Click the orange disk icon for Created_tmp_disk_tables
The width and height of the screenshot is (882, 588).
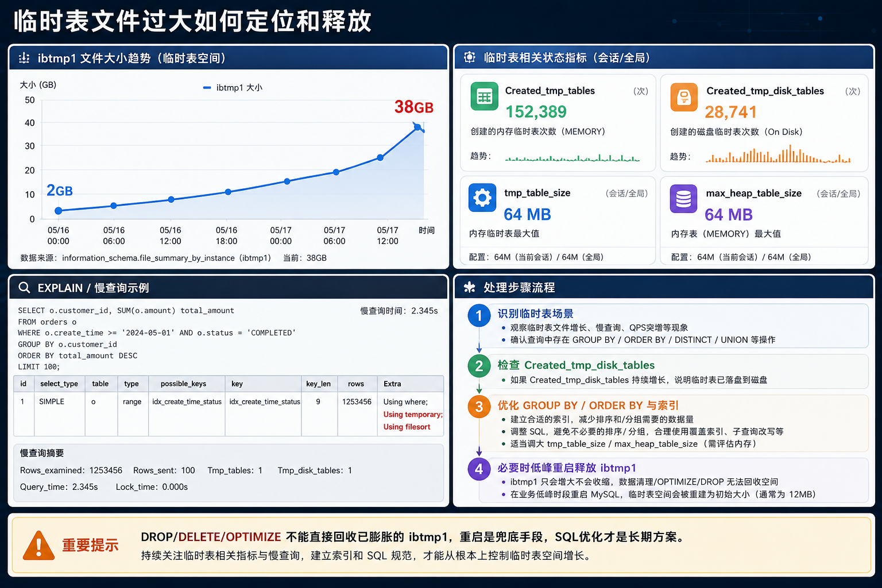coord(684,97)
